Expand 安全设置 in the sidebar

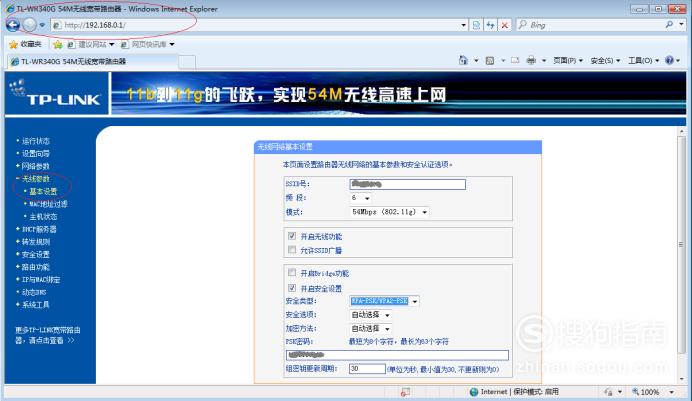(x=35, y=255)
